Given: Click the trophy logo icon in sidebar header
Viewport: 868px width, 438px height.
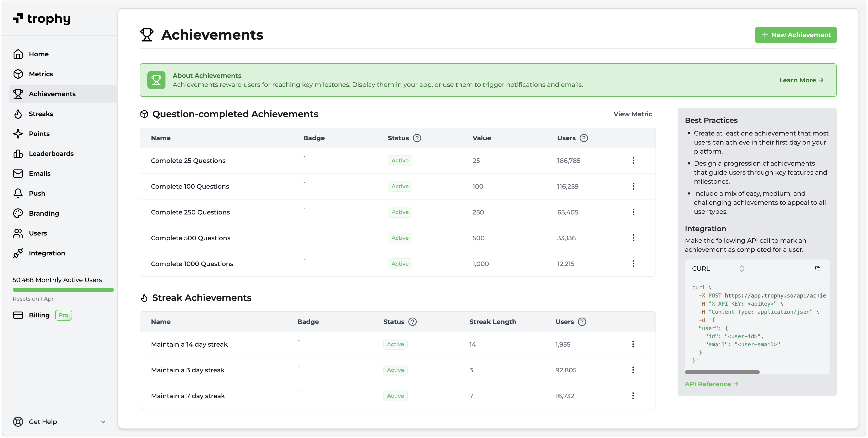Looking at the screenshot, I should click(18, 18).
